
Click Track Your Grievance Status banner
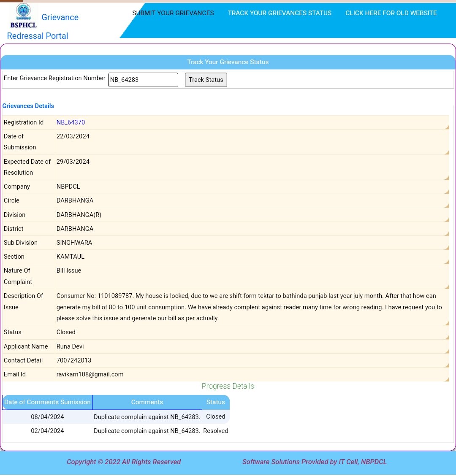coord(228,62)
